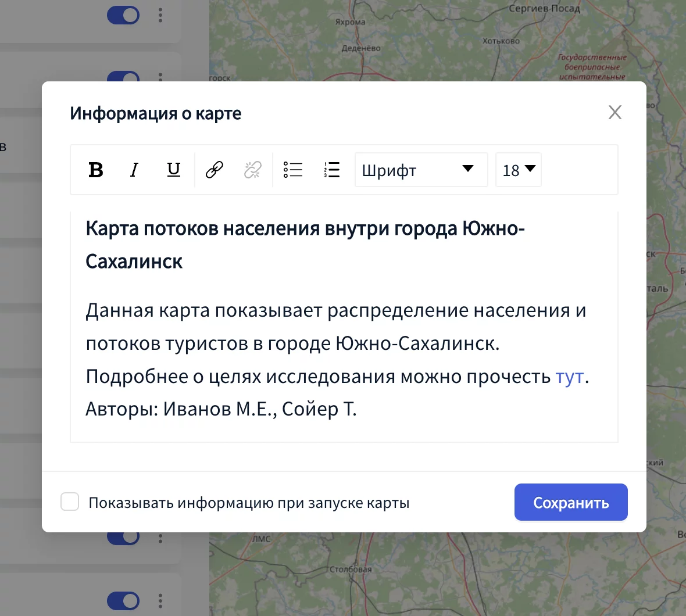Insert a numbered list
This screenshot has height=616, width=686.
click(331, 170)
